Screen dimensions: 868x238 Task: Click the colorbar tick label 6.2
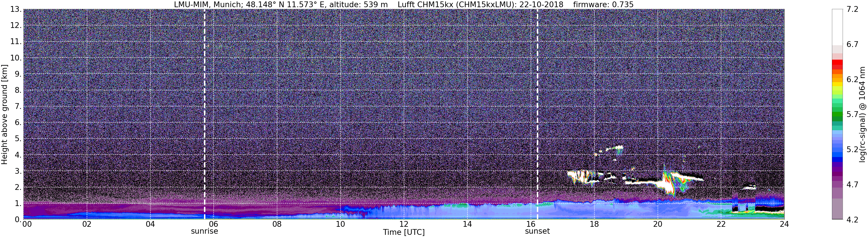[852, 80]
